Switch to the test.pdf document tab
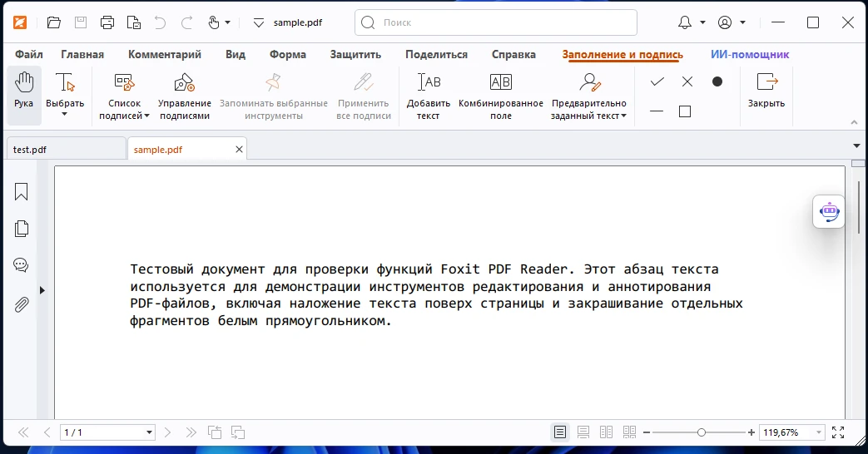The height and width of the screenshot is (454, 868). click(x=65, y=150)
